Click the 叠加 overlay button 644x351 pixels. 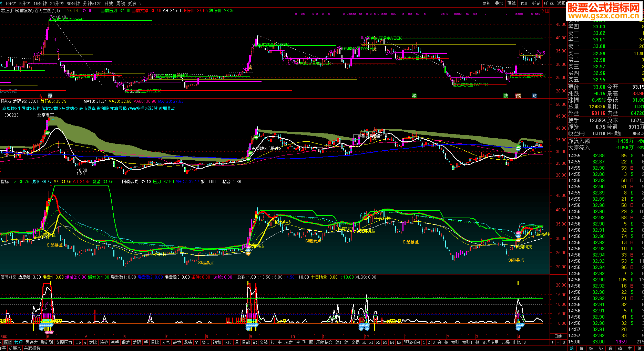tap(499, 3)
